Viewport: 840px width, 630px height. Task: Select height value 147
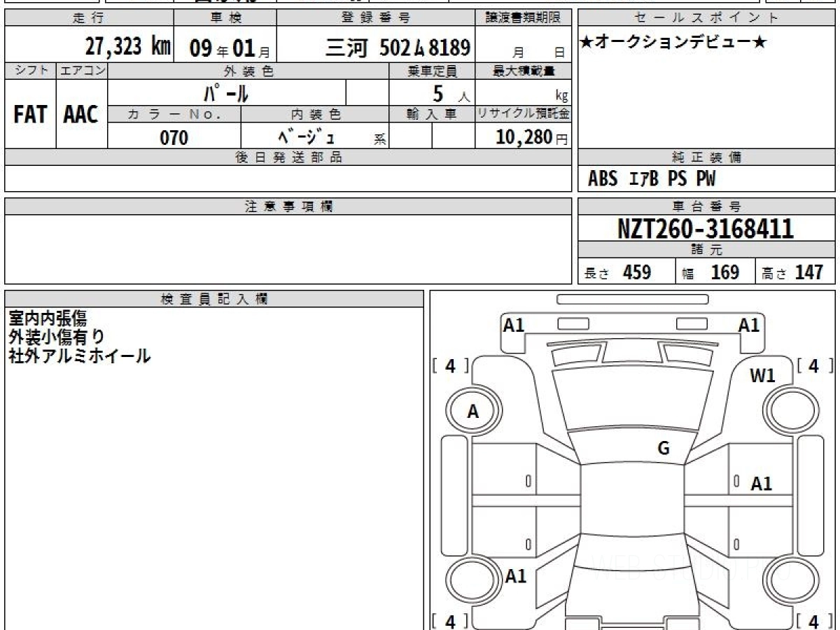click(x=808, y=272)
